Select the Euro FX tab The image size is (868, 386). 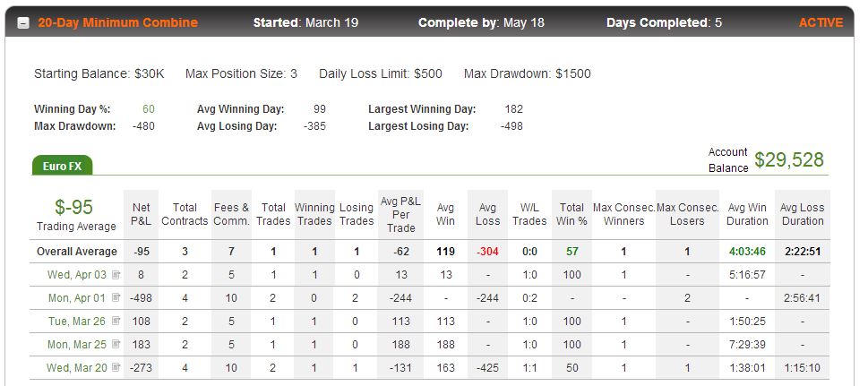[x=62, y=166]
